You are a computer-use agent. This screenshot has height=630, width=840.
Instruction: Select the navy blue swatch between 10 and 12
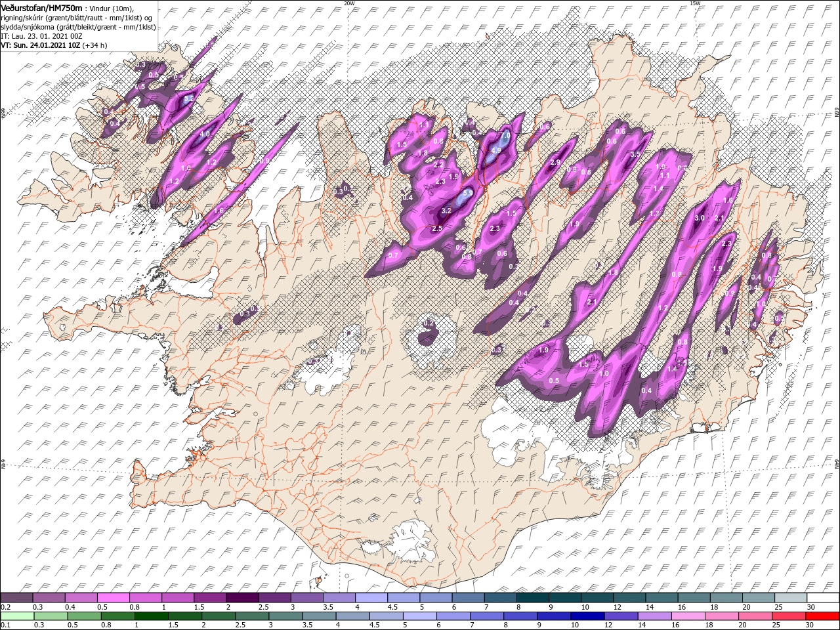coord(587,617)
